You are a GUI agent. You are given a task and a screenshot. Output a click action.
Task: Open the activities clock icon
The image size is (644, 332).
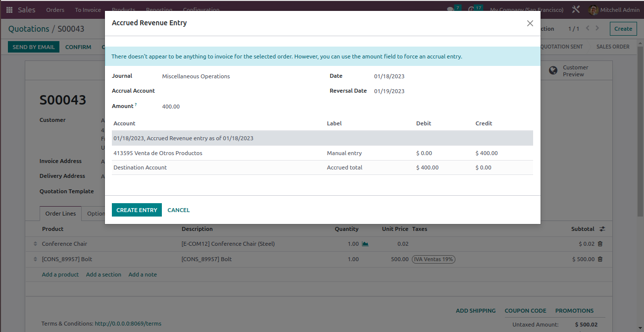tap(471, 9)
